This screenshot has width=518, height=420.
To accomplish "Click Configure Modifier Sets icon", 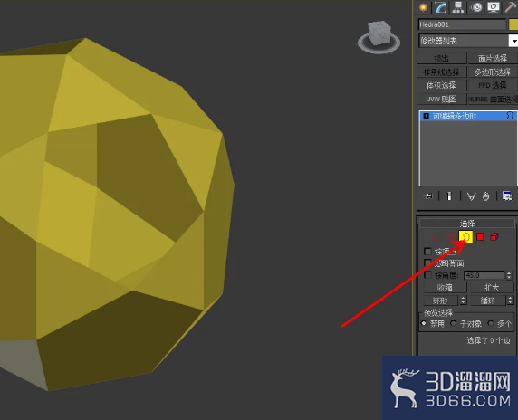I will pyautogui.click(x=507, y=196).
